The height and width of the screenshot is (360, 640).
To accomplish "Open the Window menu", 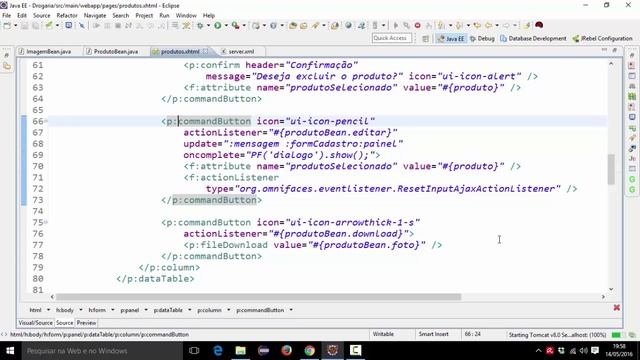I will pos(186,16).
